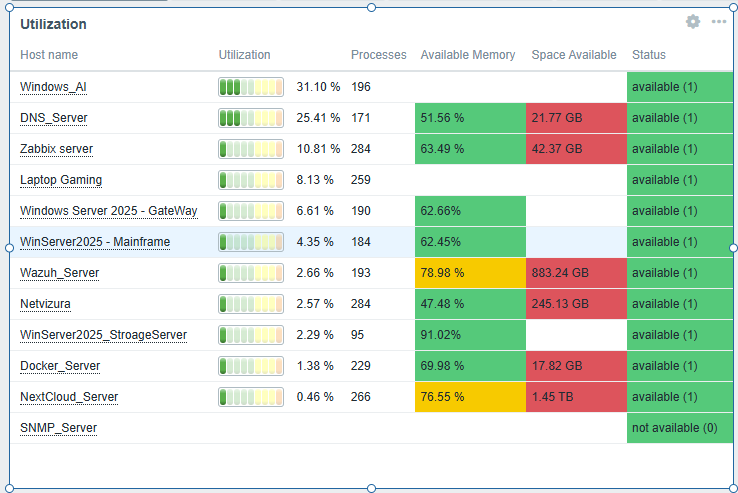This screenshot has width=738, height=493.
Task: Open the widget three-dots actions menu
Action: [719, 22]
